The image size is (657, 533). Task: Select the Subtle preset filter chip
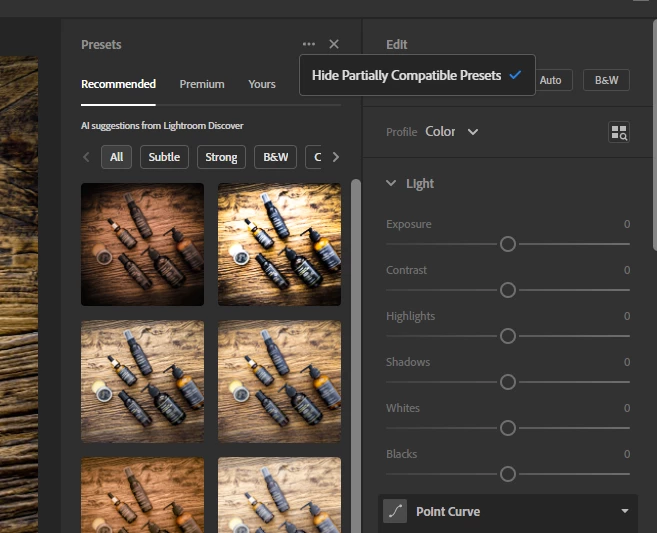pos(164,157)
